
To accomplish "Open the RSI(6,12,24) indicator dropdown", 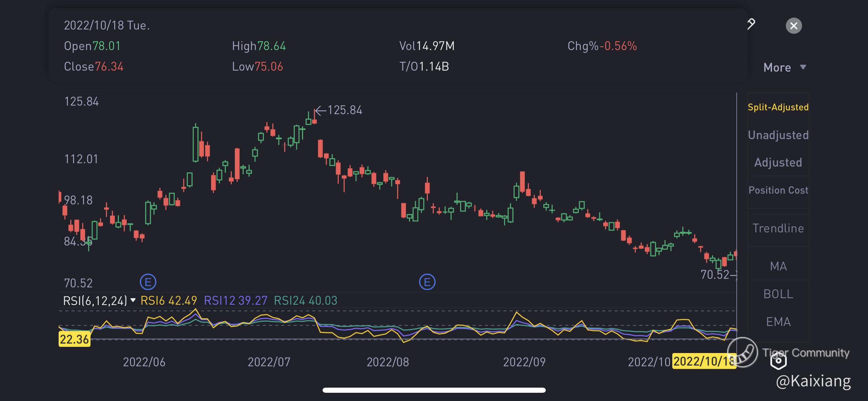I will pos(99,301).
